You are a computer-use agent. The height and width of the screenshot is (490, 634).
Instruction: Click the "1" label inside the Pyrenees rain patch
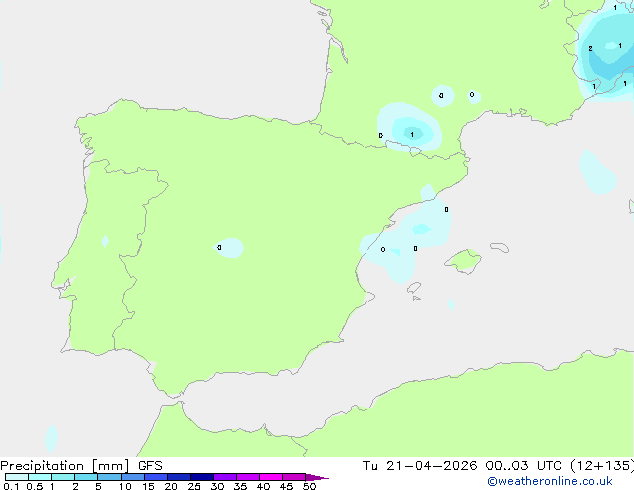(x=412, y=135)
